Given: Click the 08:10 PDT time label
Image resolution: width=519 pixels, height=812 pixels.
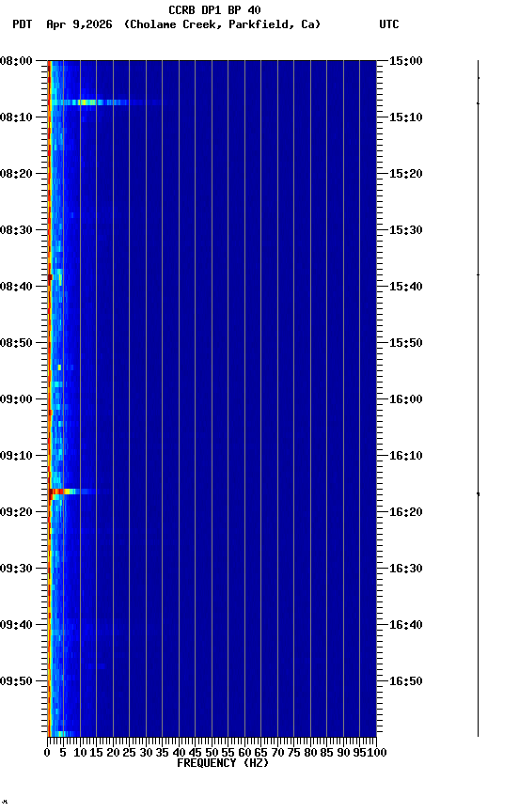Looking at the screenshot, I should tap(16, 117).
